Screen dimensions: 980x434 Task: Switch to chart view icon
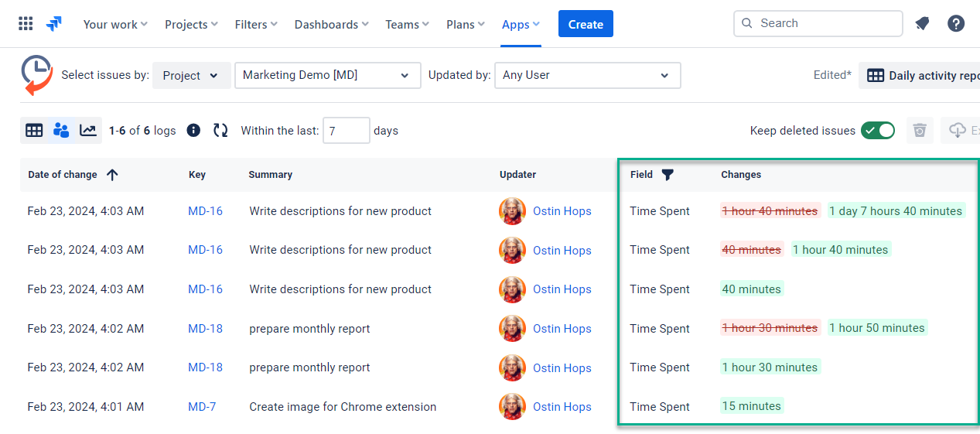pyautogui.click(x=88, y=131)
